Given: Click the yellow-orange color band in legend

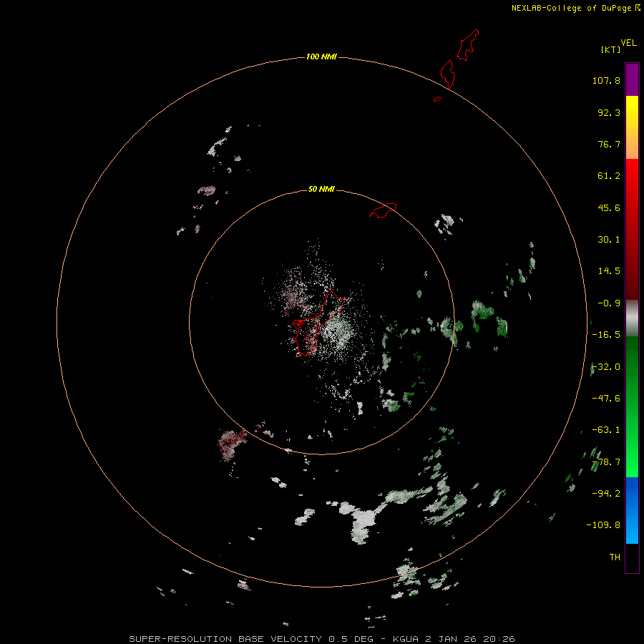Looking at the screenshot, I should pyautogui.click(x=632, y=127).
